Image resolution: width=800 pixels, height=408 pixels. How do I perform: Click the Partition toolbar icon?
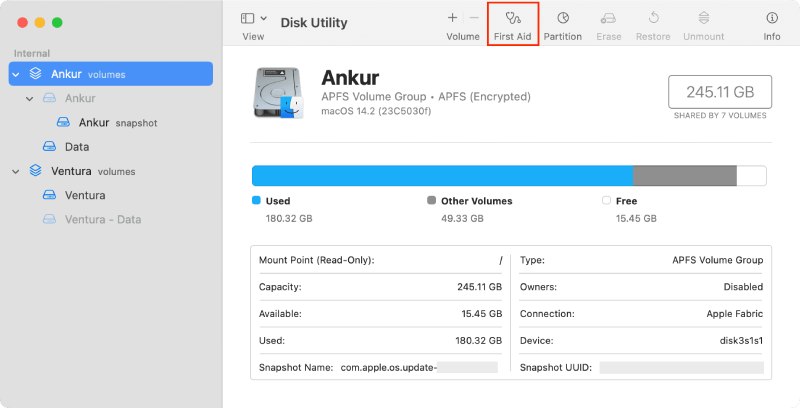[563, 18]
